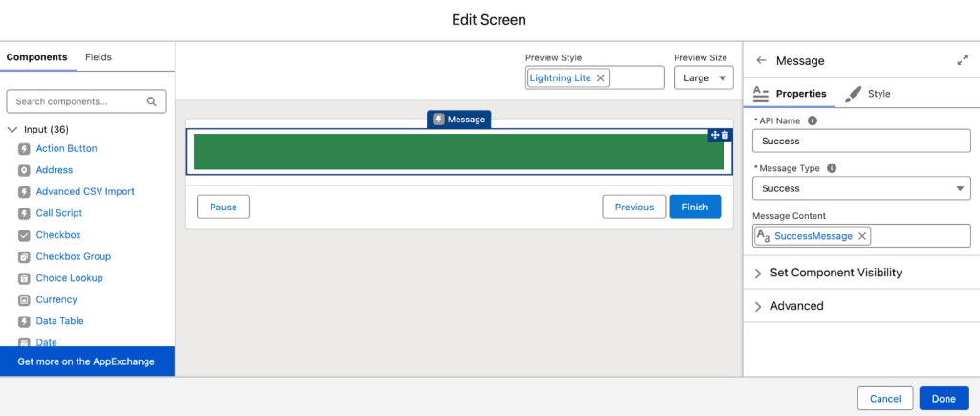Screen dimensions: 980x416
Task: Select the Advanced CSV Import link
Action: coord(85,192)
